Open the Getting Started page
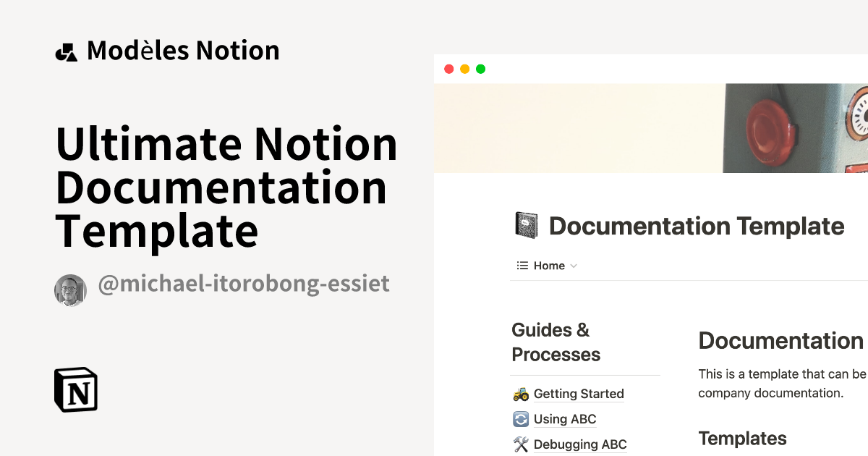868x456 pixels. click(x=579, y=393)
